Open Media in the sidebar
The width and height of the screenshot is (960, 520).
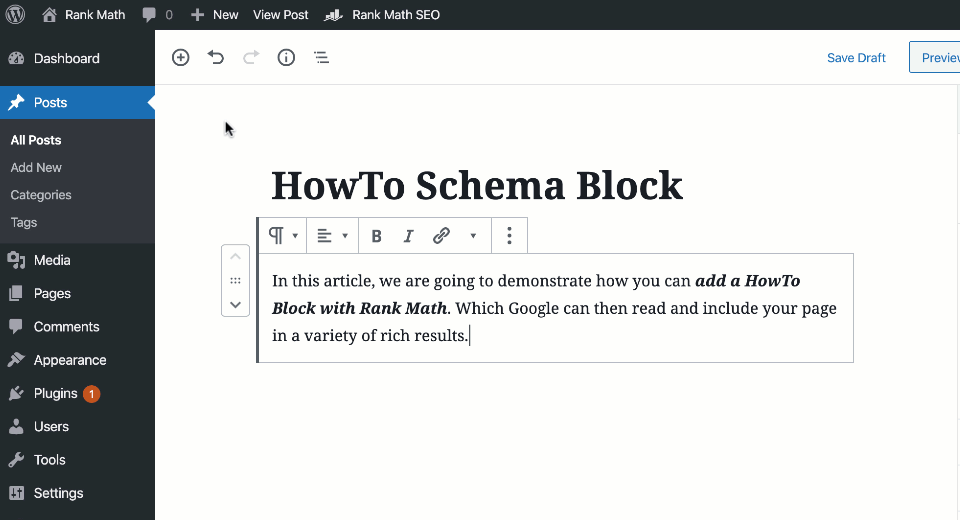pyautogui.click(x=77, y=260)
